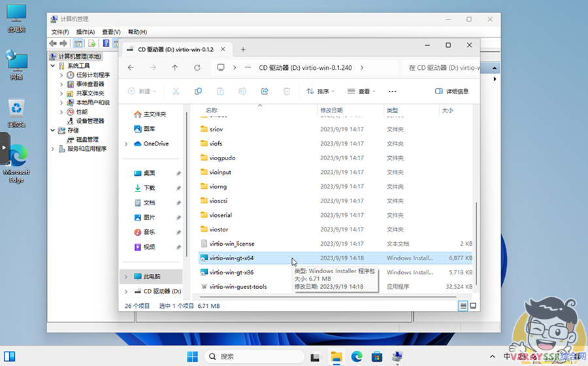Open the View dropdown in Explorer
588x366 pixels.
(x=361, y=91)
